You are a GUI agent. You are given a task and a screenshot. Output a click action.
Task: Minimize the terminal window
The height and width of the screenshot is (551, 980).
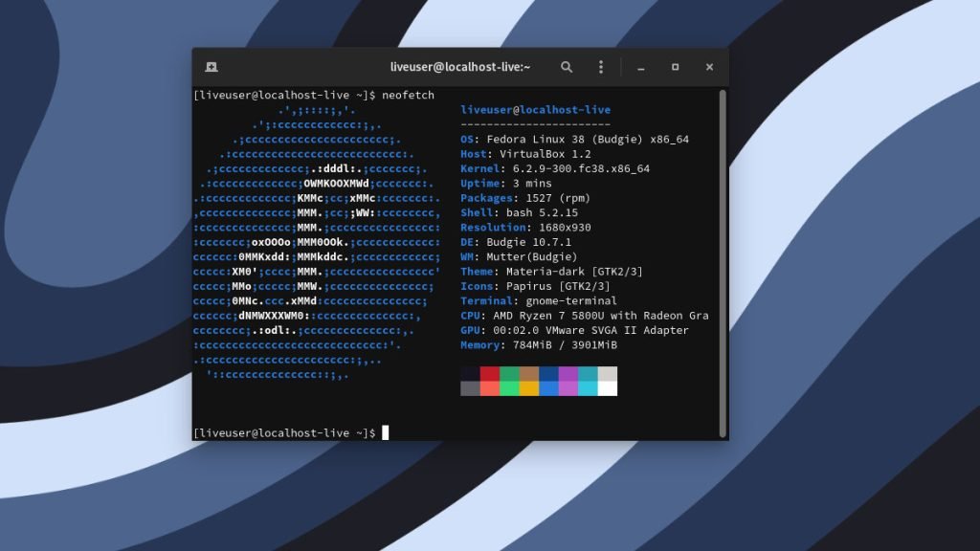pos(640,68)
